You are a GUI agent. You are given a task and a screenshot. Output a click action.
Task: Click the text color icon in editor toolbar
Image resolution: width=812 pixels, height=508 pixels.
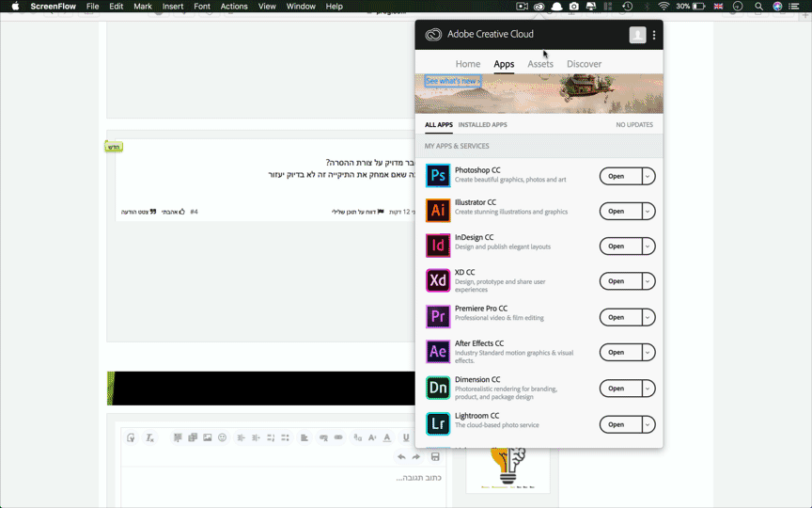pos(387,437)
